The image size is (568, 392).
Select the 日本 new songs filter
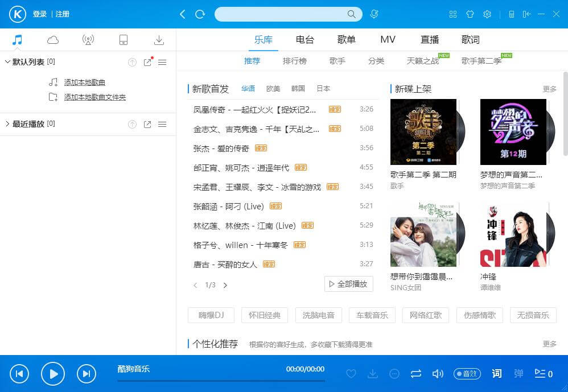pos(323,89)
